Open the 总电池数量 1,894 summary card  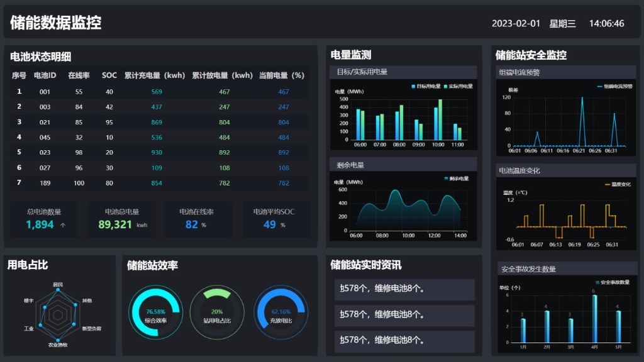click(x=44, y=219)
